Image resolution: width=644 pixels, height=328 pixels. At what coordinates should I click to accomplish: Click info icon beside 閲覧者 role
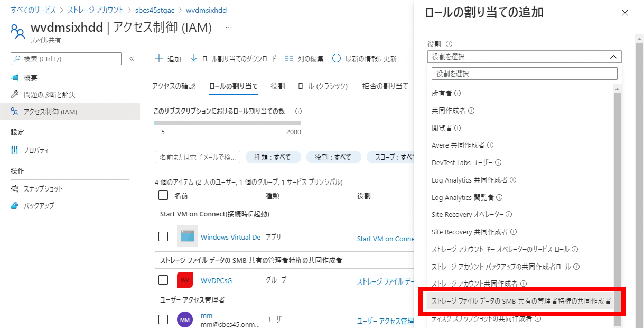click(458, 128)
